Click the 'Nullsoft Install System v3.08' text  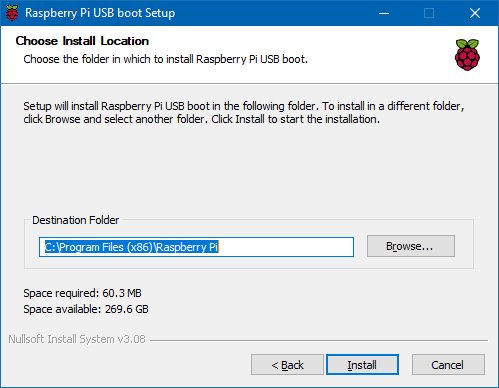pyautogui.click(x=77, y=339)
